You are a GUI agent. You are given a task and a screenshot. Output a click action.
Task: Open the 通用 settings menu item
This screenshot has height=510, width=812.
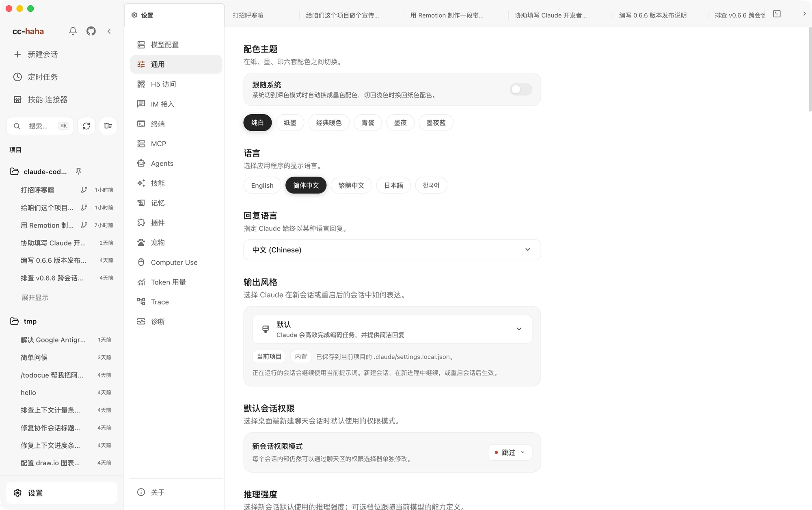[x=176, y=64]
